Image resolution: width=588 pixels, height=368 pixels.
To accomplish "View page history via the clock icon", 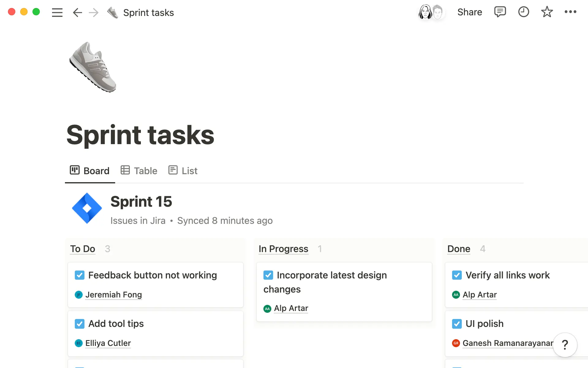I will tap(524, 12).
